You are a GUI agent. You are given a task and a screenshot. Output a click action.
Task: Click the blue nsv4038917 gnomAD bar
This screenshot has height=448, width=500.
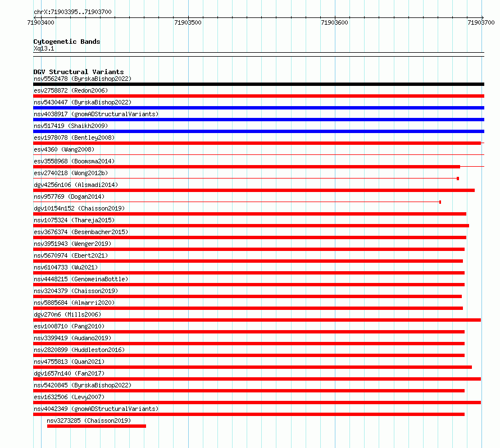point(258,120)
